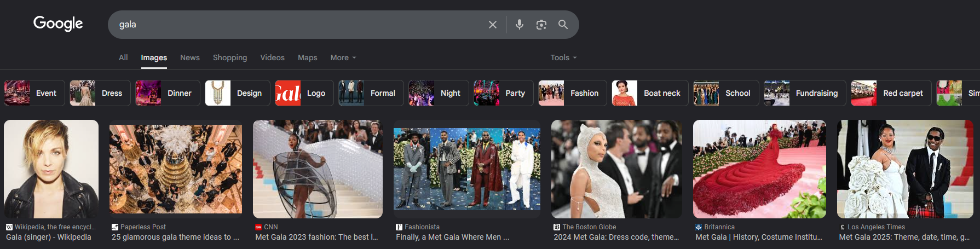Open 'Finally, a Met Gala Where Men' link
The height and width of the screenshot is (249, 980).
coord(453,237)
